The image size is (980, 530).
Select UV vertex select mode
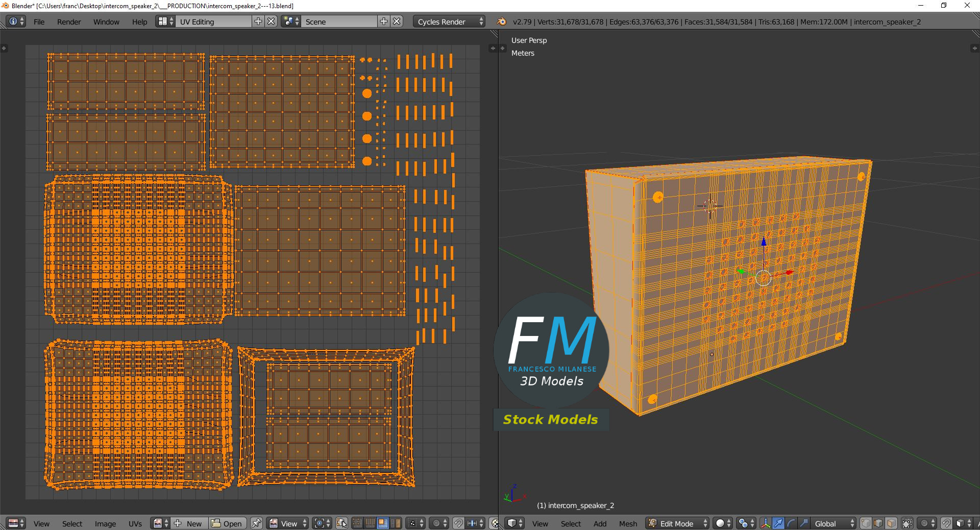[x=357, y=523]
